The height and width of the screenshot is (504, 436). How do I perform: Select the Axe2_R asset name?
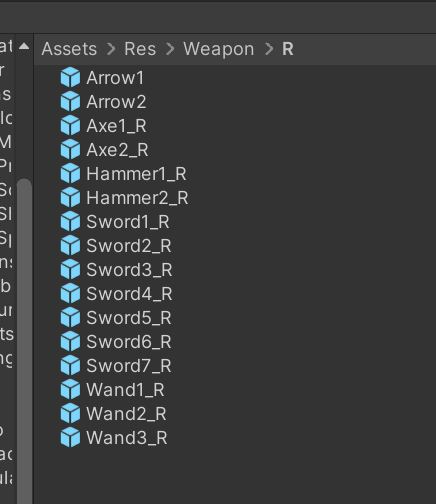click(117, 150)
